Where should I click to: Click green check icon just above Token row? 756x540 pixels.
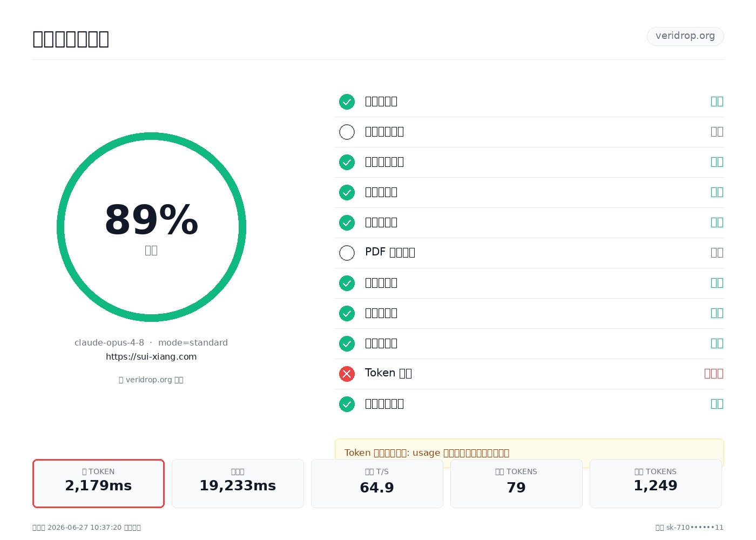[347, 343]
